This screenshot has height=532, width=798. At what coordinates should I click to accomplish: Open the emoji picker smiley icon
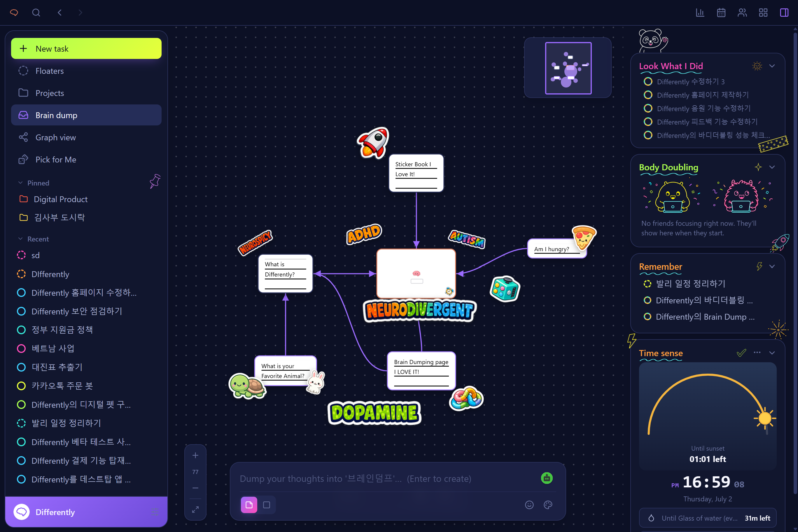529,505
